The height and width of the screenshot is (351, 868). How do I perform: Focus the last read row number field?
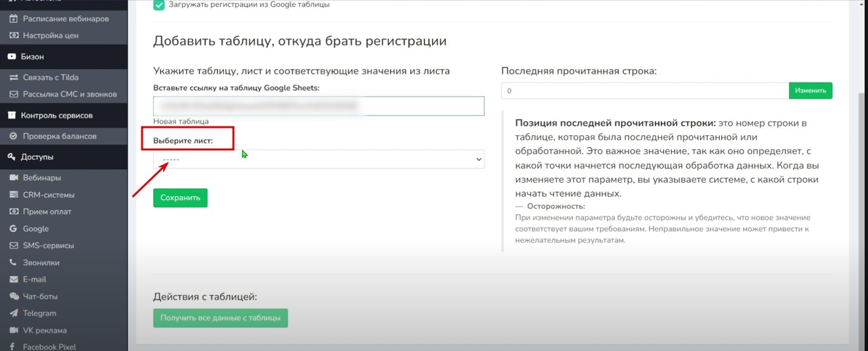pos(644,91)
